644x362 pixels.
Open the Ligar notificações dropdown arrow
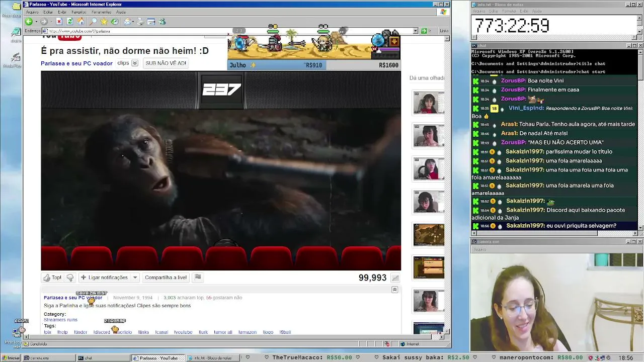click(x=135, y=278)
